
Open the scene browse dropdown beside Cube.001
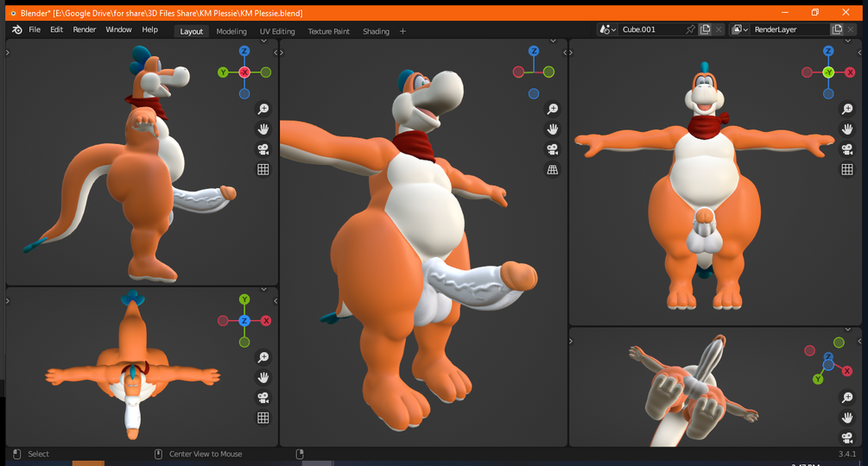click(607, 30)
